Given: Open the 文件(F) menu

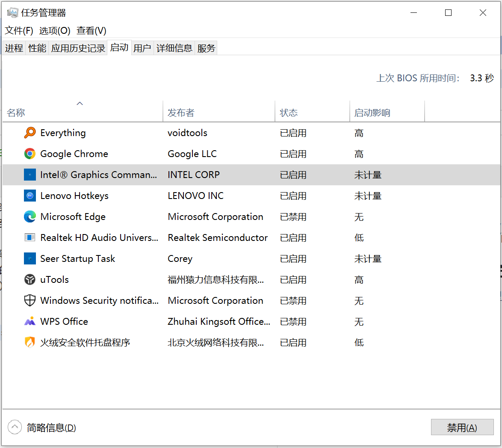Looking at the screenshot, I should click(x=19, y=30).
